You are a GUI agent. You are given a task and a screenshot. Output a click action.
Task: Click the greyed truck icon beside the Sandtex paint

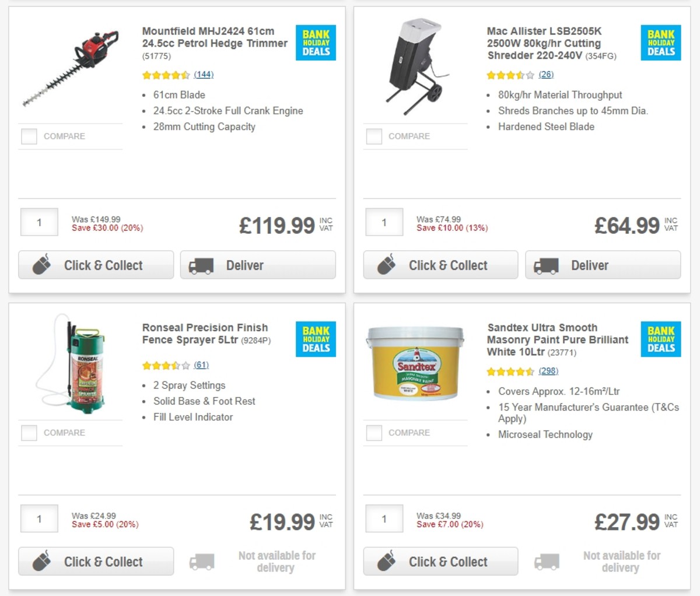pyautogui.click(x=546, y=562)
